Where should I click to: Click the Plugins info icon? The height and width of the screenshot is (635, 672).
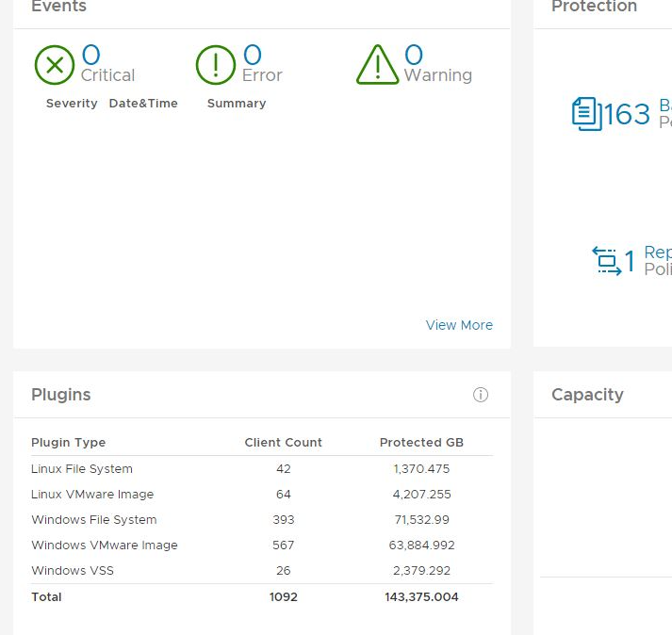click(x=481, y=395)
